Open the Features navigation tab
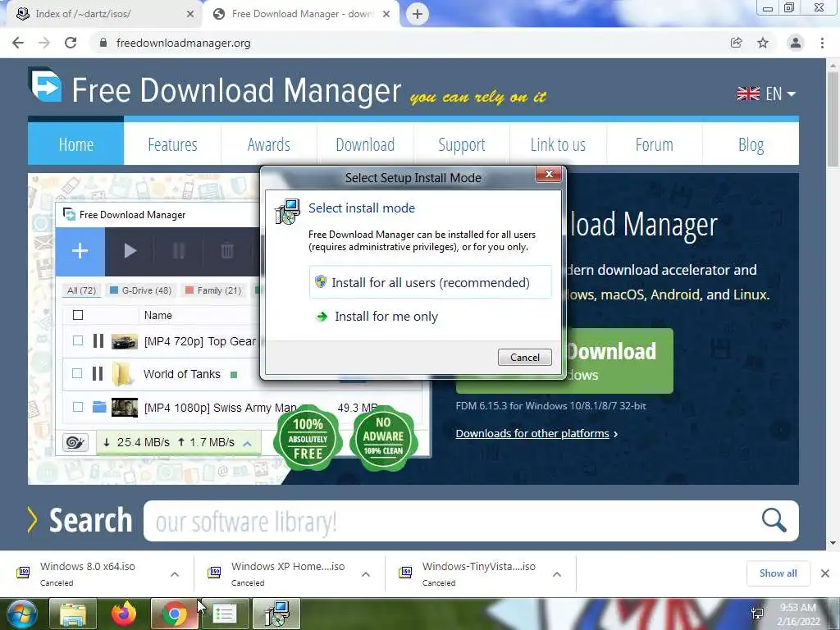Image resolution: width=840 pixels, height=630 pixels. tap(172, 144)
